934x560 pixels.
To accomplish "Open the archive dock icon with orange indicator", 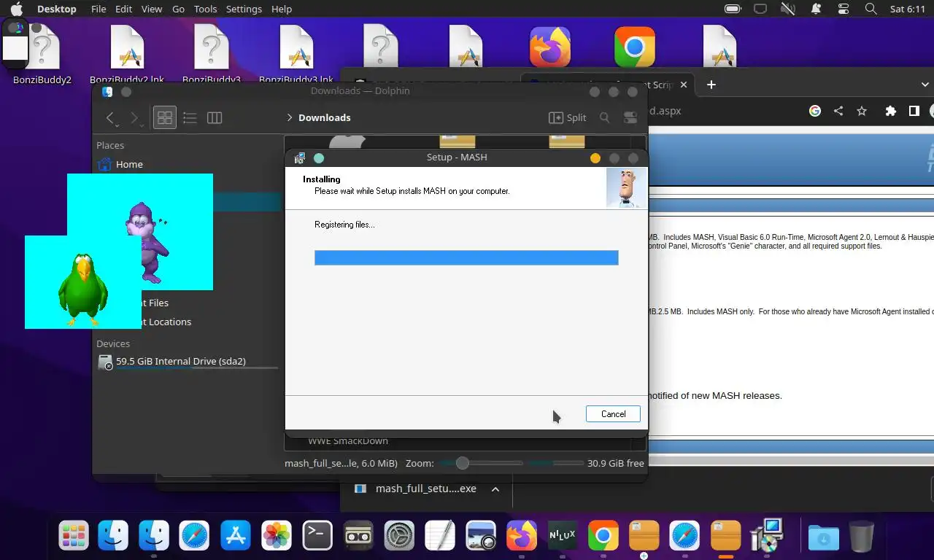I will tap(725, 536).
